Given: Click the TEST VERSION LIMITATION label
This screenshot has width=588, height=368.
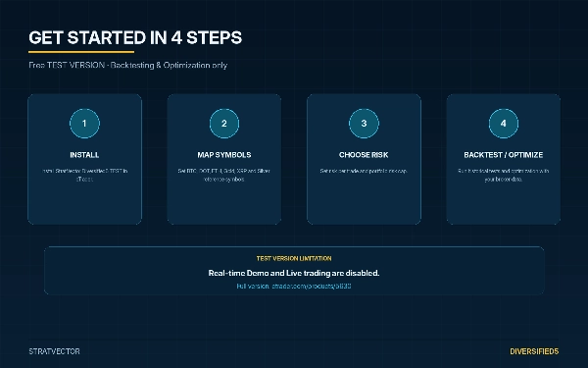Looking at the screenshot, I should [294, 258].
